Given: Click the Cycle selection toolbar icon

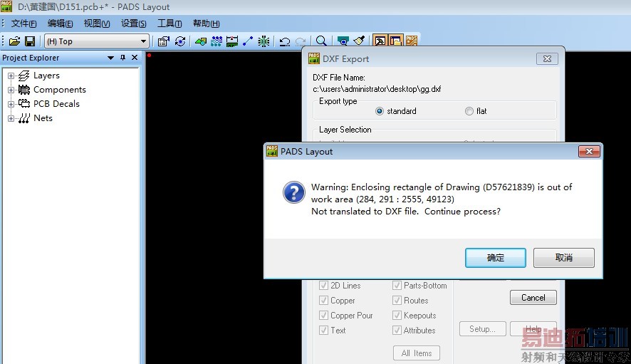Looking at the screenshot, I should coord(180,41).
